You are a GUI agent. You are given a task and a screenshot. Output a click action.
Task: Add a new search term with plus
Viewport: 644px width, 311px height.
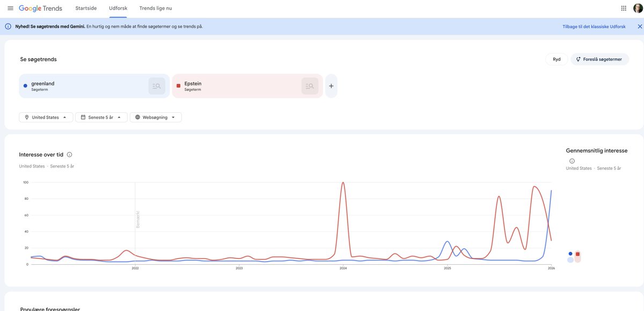(x=331, y=86)
